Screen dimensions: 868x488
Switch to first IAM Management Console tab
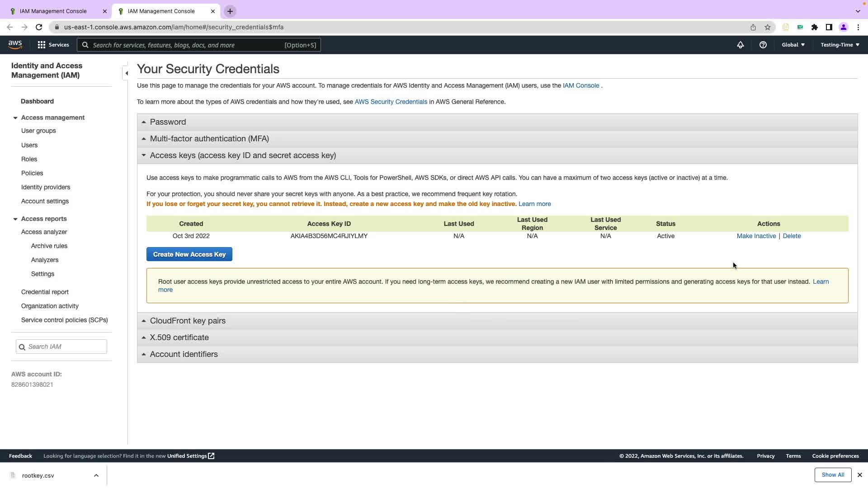tap(53, 11)
